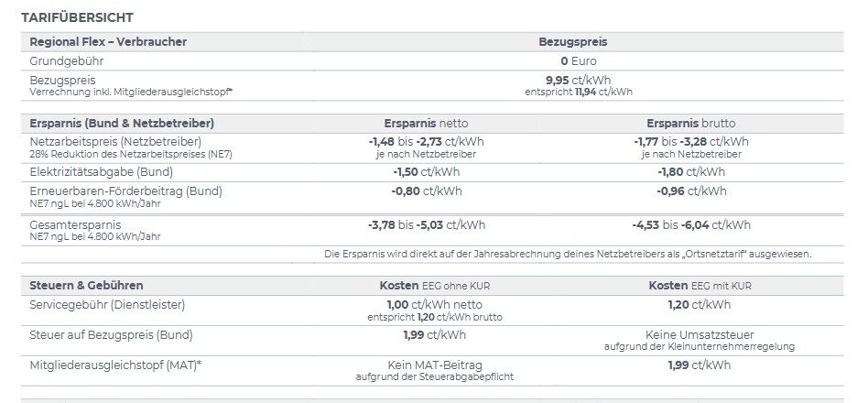Screen dimensions: 868x403
Task: Click the Ortsnetztarif note below the savings table
Action: pos(568,253)
